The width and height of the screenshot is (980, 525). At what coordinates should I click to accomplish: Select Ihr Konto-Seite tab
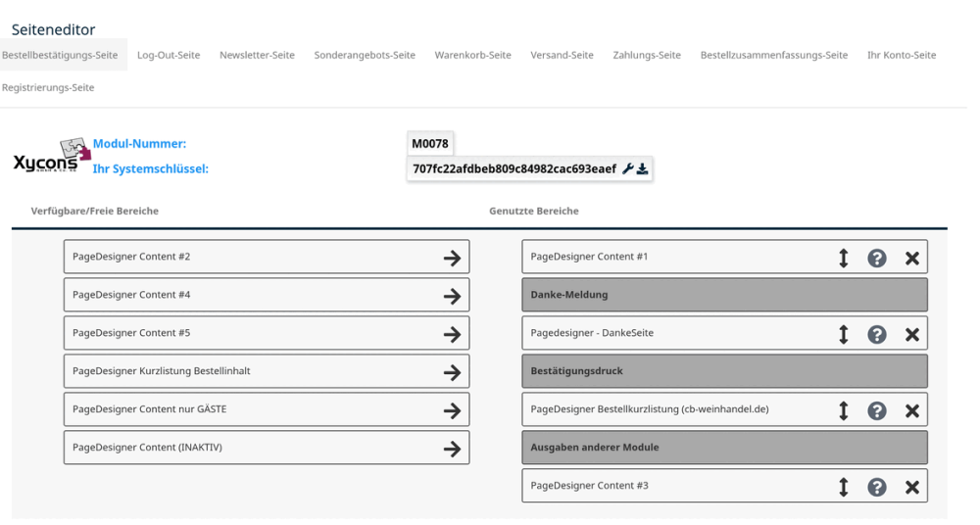(902, 55)
